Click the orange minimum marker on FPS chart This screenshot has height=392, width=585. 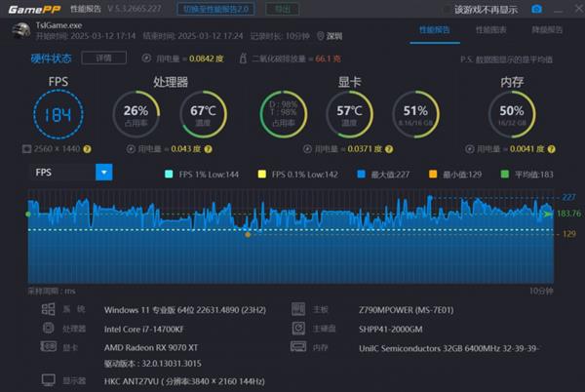pos(248,235)
